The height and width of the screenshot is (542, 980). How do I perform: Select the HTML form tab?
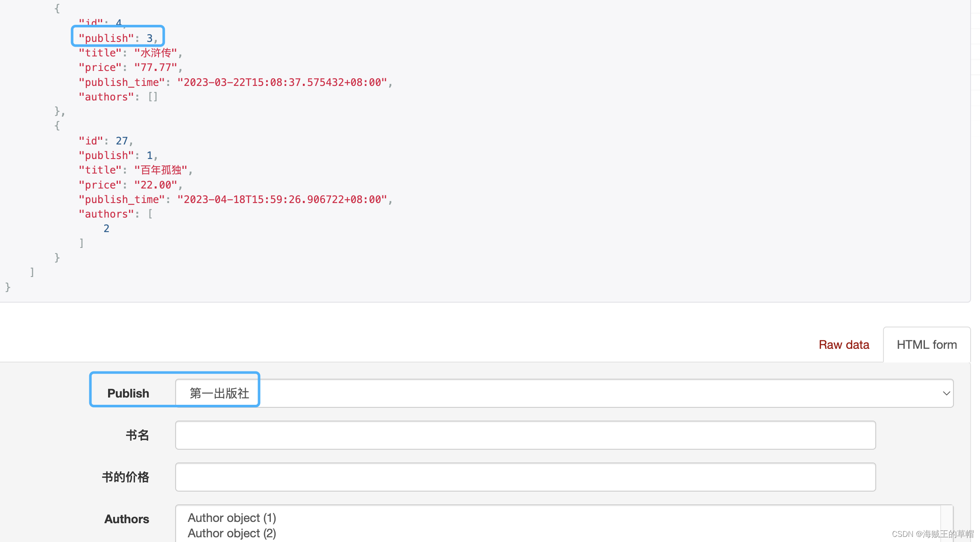point(927,345)
